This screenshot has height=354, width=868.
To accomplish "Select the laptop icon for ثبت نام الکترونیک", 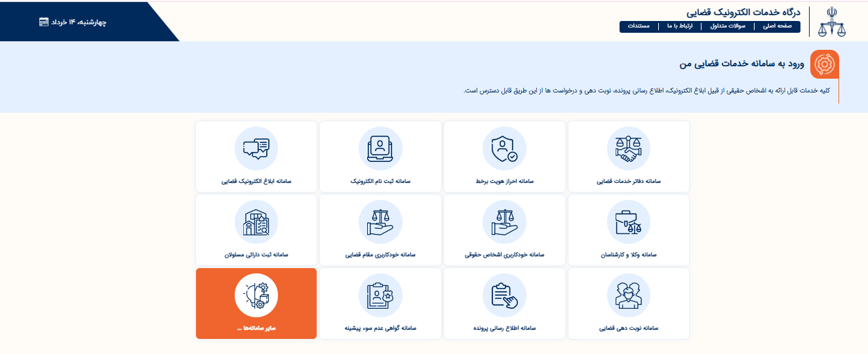I will pos(380,149).
